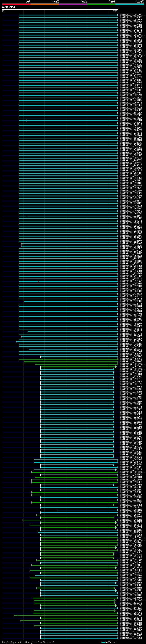
Task: Click hit UniRef100_B9ITG4
Action: click(x=131, y=374)
